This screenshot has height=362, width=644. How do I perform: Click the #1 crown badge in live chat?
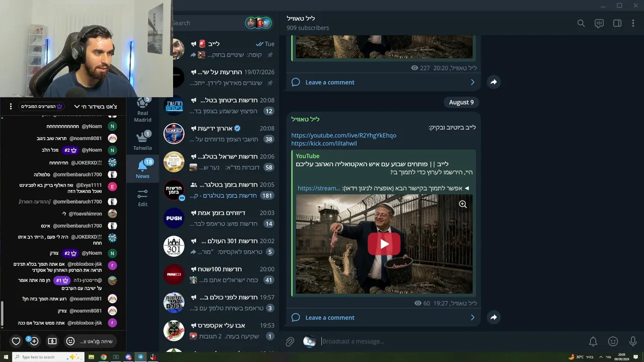pos(62,280)
